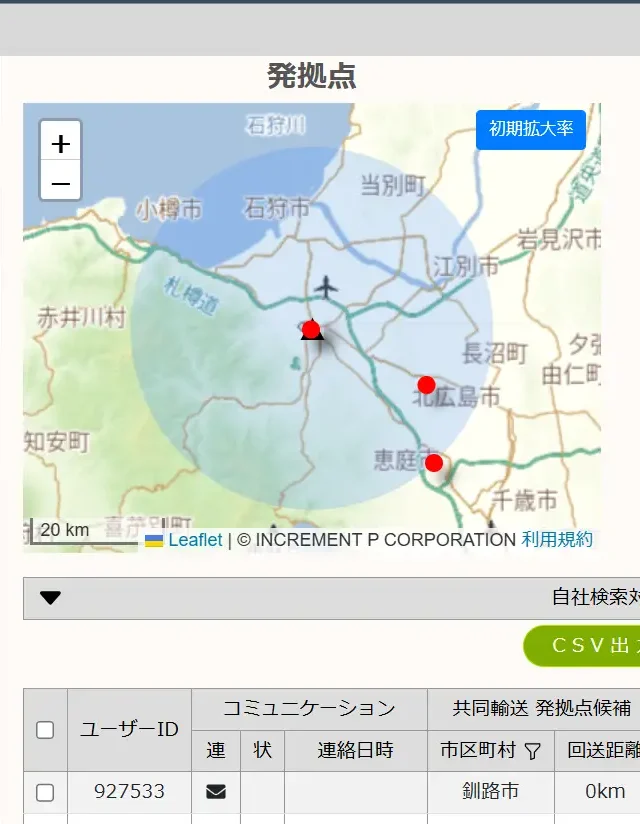Click the 連絡日時 column header

tap(355, 750)
